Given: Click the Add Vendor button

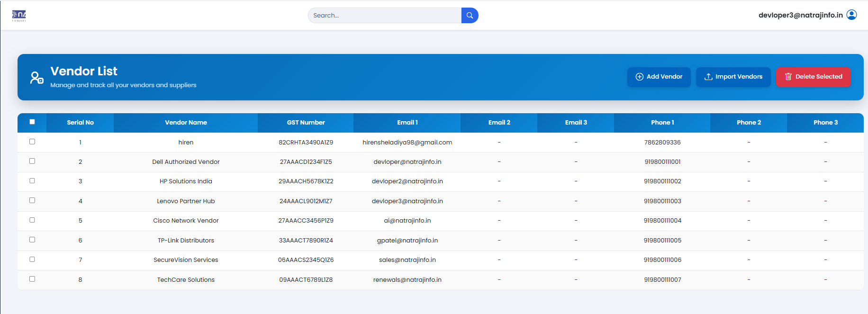Looking at the screenshot, I should (659, 77).
